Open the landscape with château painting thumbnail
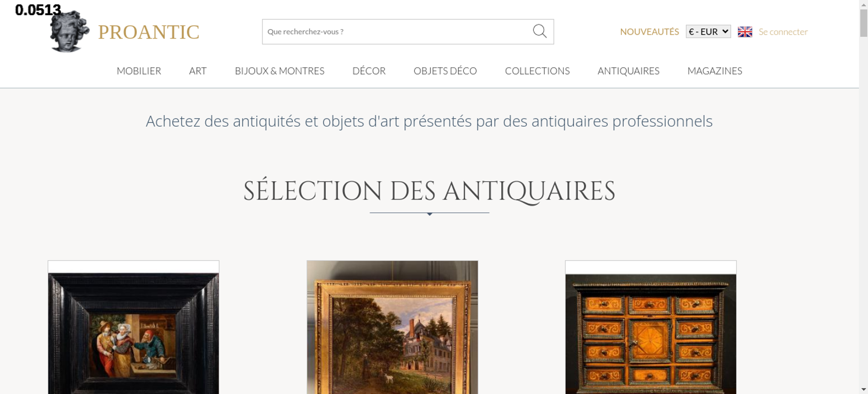Image resolution: width=868 pixels, height=394 pixels. coord(392,327)
